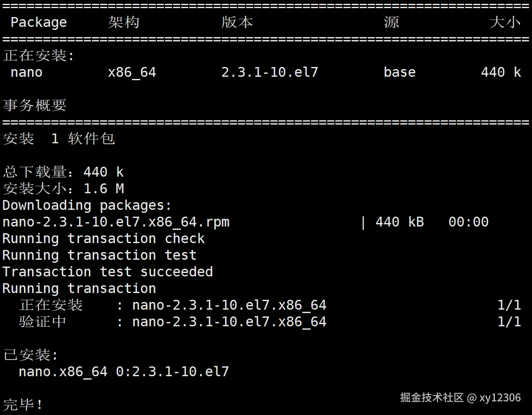Click the Running transaction check line
The height and width of the screenshot is (415, 532).
pyautogui.click(x=103, y=238)
